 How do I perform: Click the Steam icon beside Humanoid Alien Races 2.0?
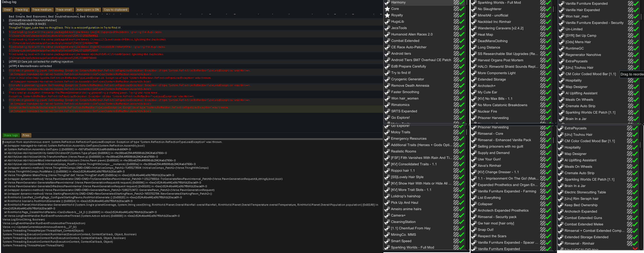click(x=387, y=34)
